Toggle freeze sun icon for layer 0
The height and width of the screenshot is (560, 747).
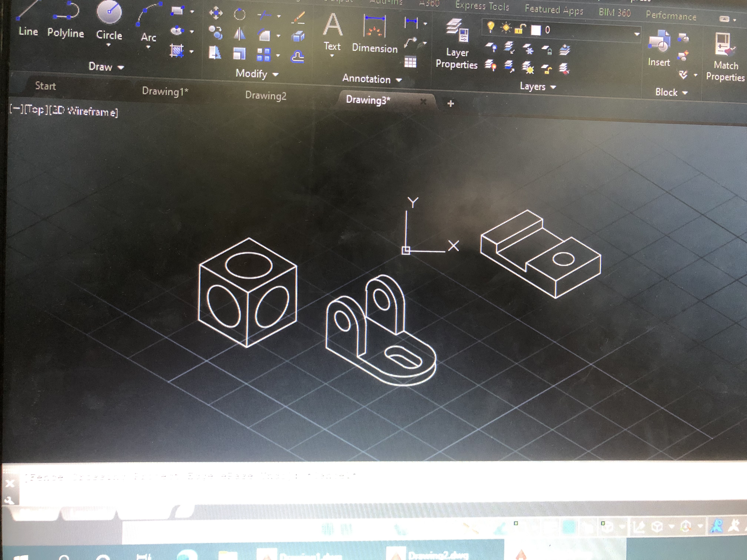(x=506, y=27)
